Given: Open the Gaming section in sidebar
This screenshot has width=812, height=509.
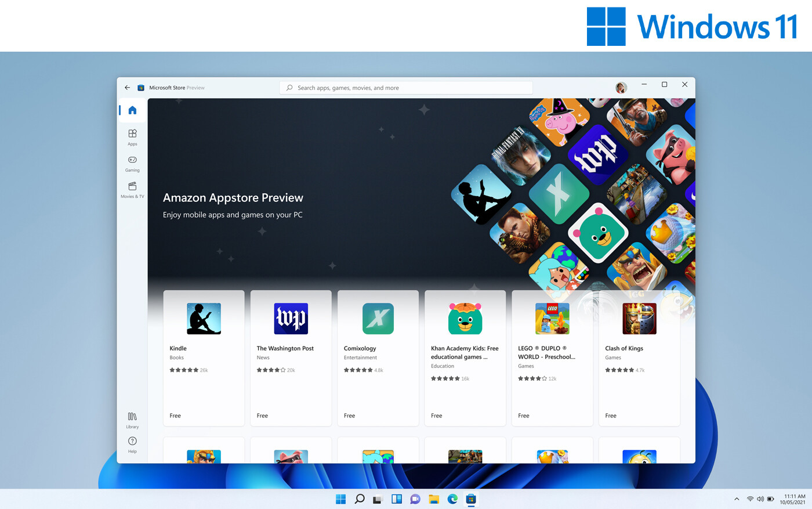Looking at the screenshot, I should click(x=132, y=164).
